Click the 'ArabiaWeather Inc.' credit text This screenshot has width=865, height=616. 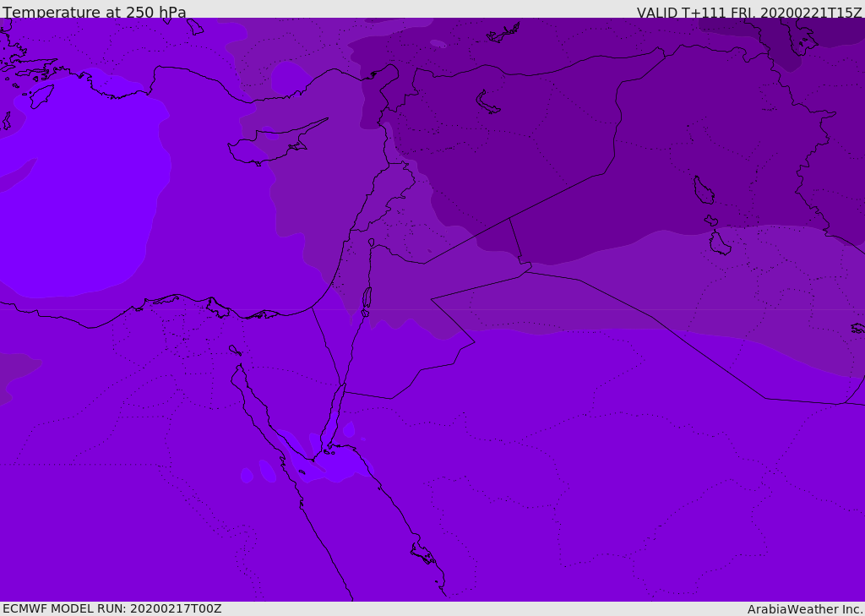805,609
